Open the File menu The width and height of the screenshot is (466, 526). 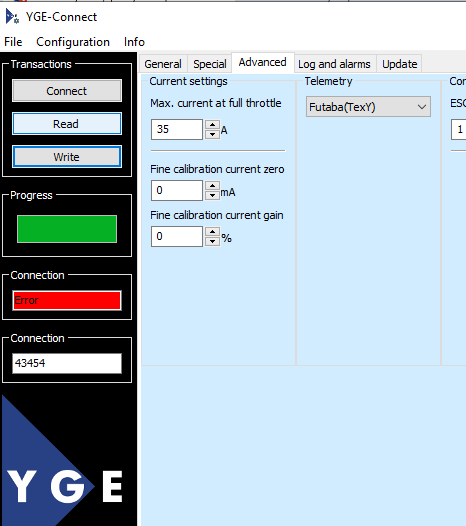pyautogui.click(x=13, y=42)
